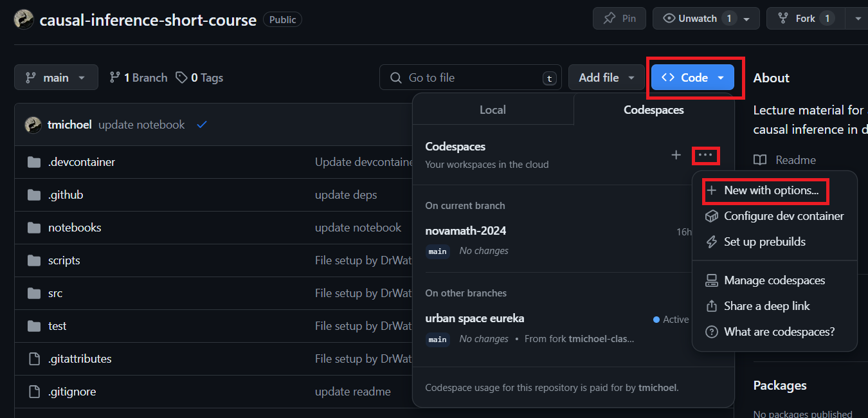Click the Active status of urban space eureka
The width and height of the screenshot is (868, 418).
[x=671, y=320]
